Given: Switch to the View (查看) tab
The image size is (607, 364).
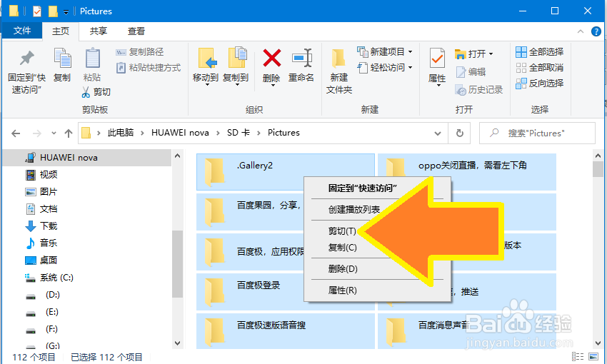Looking at the screenshot, I should coord(136,31).
